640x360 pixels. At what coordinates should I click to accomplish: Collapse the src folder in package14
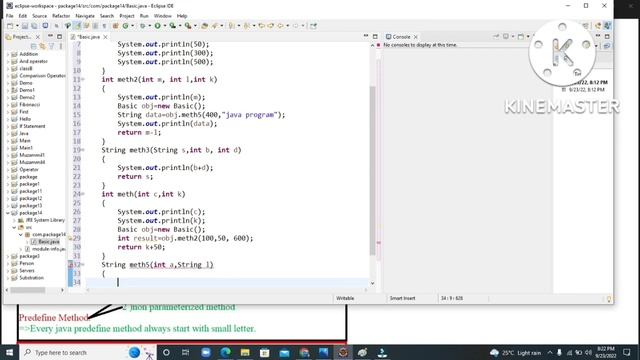(14, 227)
